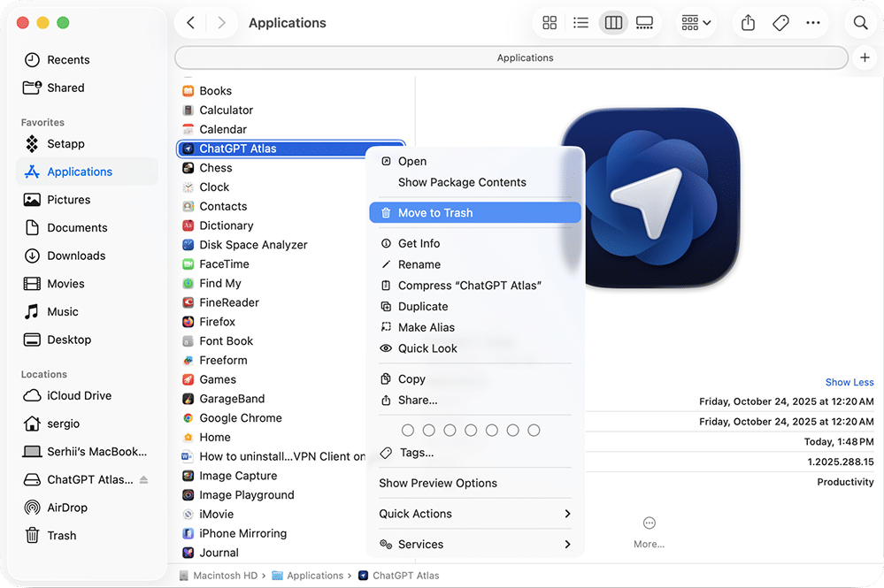Screen dimensions: 884x588
Task: Expand the Quick Actions submenu
Action: pyautogui.click(x=474, y=513)
